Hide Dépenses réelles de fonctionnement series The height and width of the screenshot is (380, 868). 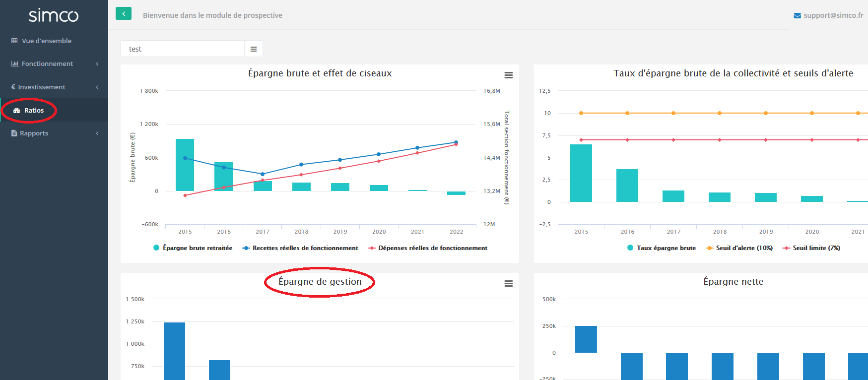click(432, 248)
